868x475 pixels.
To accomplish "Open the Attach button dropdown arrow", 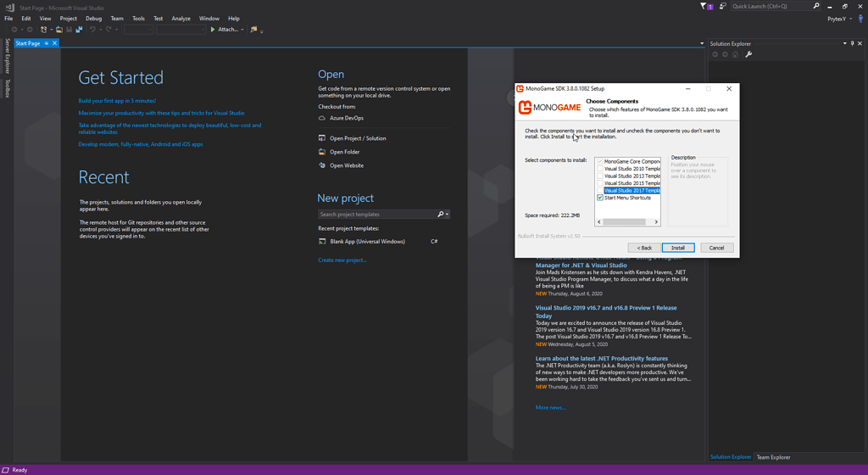I will coord(242,30).
